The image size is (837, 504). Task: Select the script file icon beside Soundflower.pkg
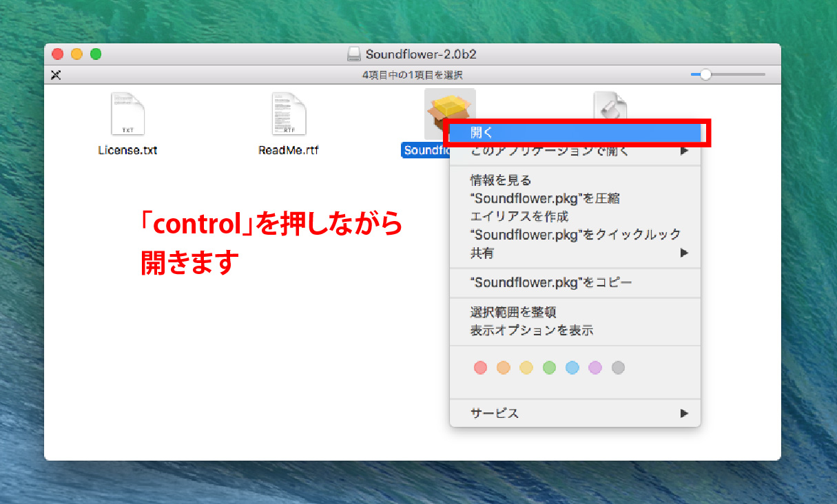[x=610, y=105]
